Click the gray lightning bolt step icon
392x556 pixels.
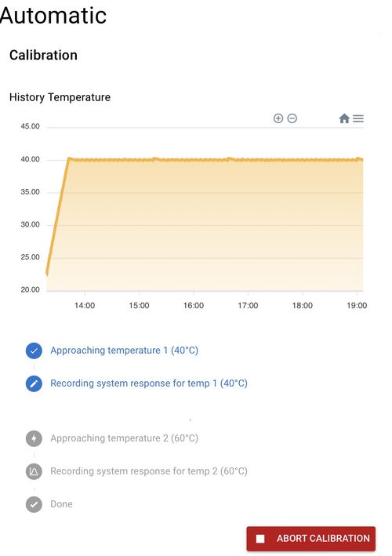34,438
